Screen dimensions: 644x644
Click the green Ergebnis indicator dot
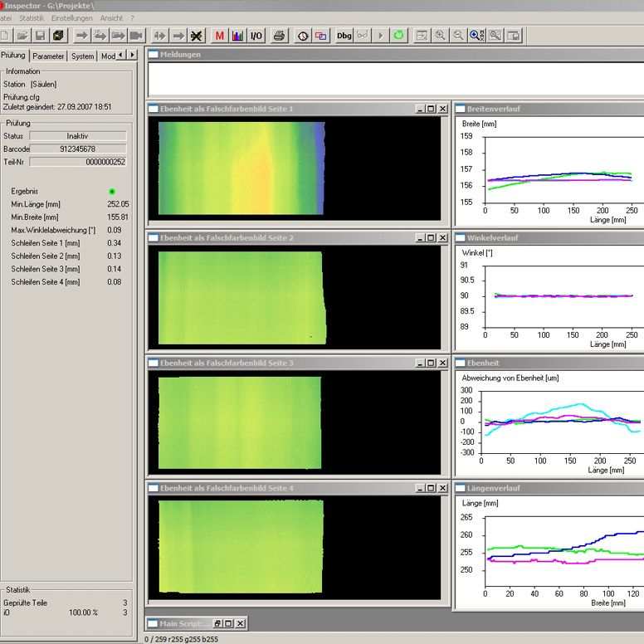pyautogui.click(x=112, y=192)
